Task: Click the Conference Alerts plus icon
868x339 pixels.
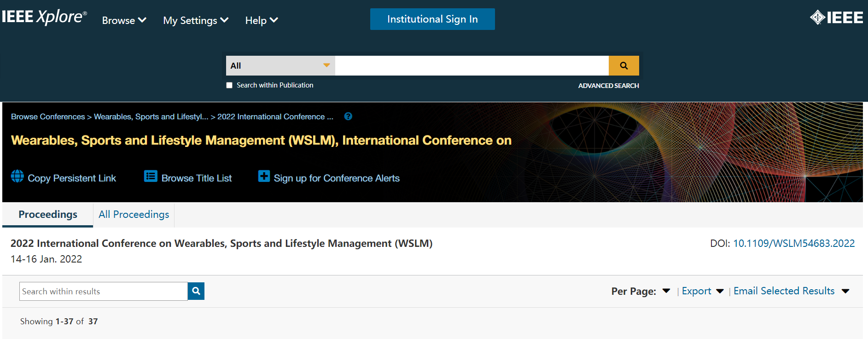Action: click(x=264, y=176)
